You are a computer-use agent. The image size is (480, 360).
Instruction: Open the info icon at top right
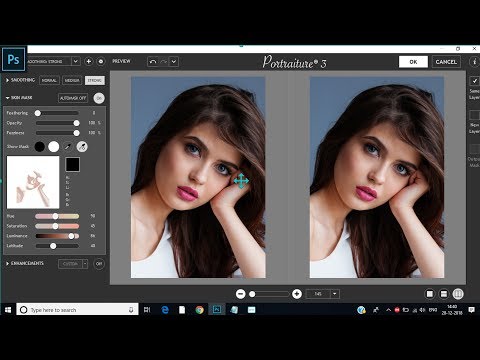click(x=474, y=62)
